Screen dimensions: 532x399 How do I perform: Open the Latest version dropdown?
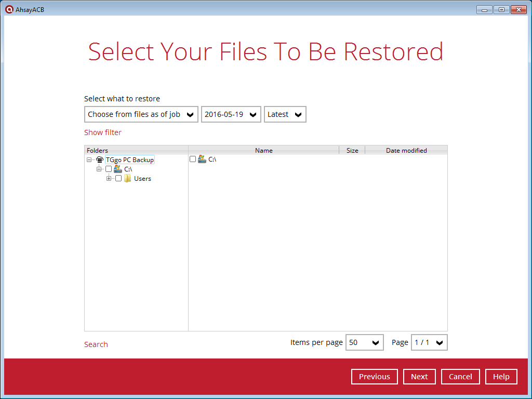point(285,114)
